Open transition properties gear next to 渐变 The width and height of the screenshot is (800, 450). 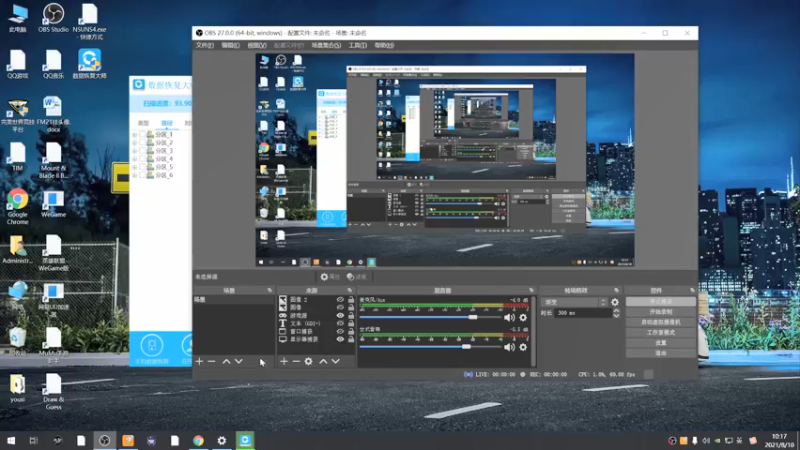click(x=615, y=302)
